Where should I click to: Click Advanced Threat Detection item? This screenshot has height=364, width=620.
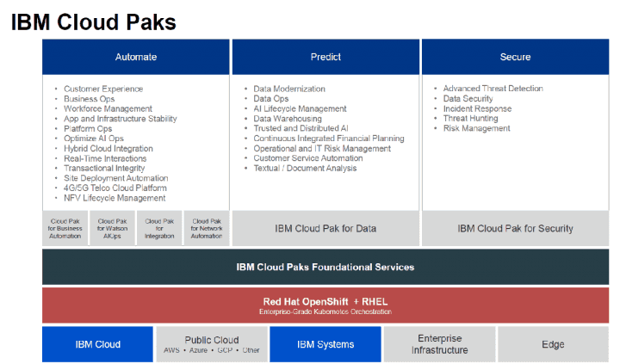[493, 89]
